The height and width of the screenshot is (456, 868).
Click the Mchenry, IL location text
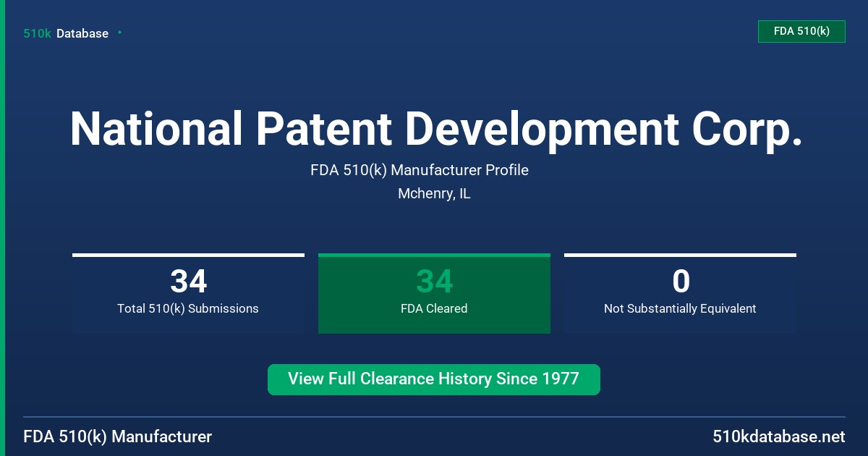(434, 194)
